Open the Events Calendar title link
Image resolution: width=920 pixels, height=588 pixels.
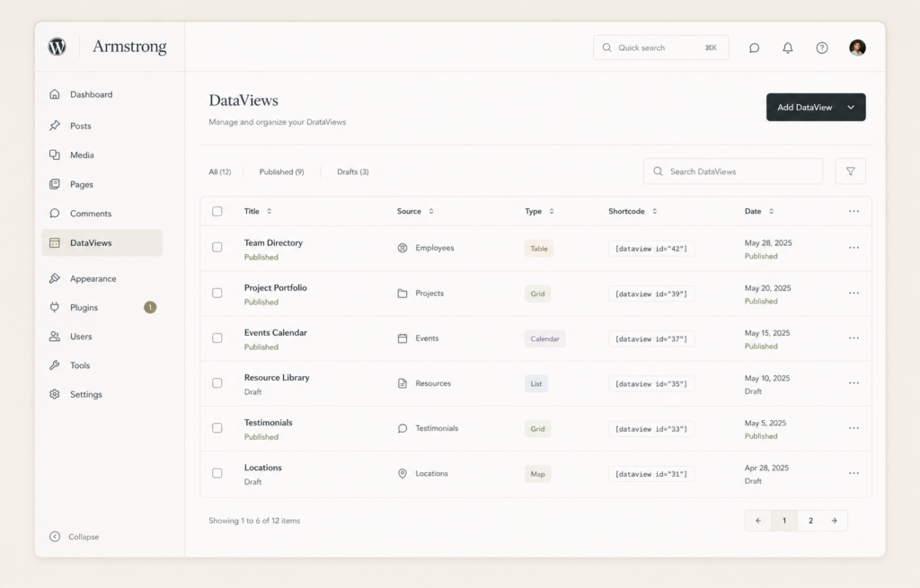click(276, 332)
